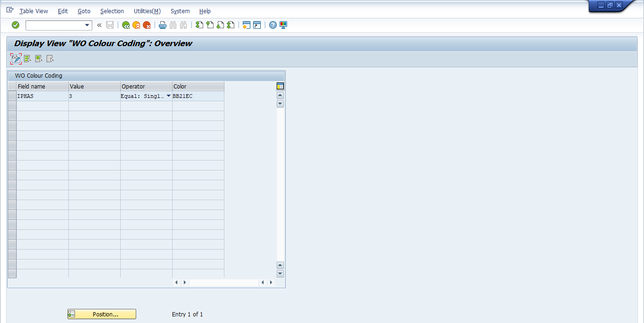This screenshot has height=323, width=644.
Task: Select the row selector for the IPHAS entry
Action: coord(12,96)
